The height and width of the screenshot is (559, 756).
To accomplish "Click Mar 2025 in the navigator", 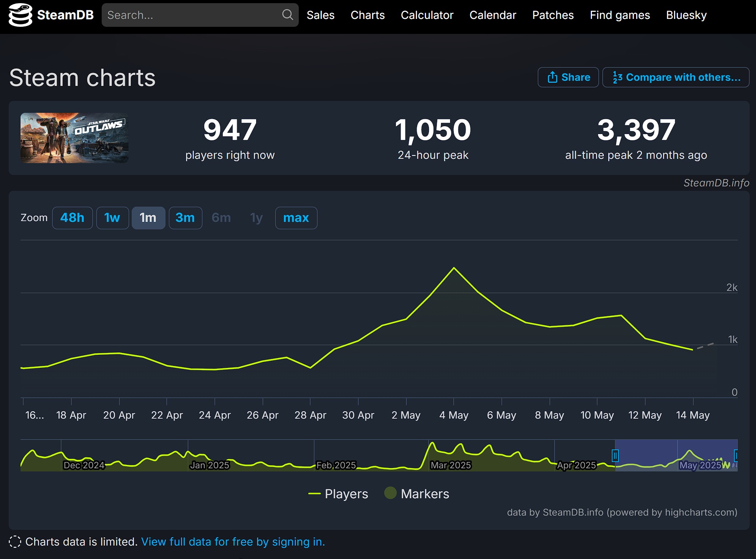I will 451,465.
